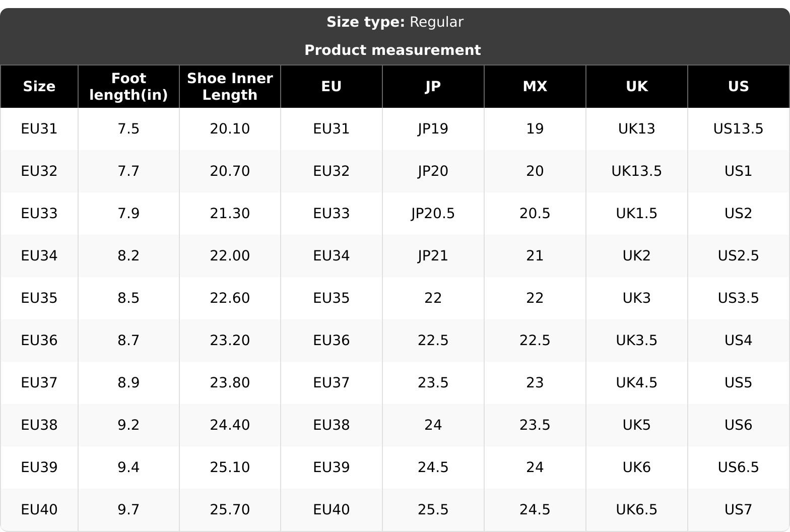790x532 pixels.
Task: Click the US6.5 cell
Action: [x=738, y=468]
